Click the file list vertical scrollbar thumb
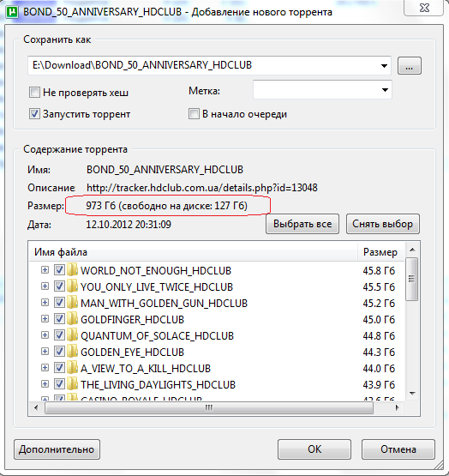449x476 pixels. point(412,280)
